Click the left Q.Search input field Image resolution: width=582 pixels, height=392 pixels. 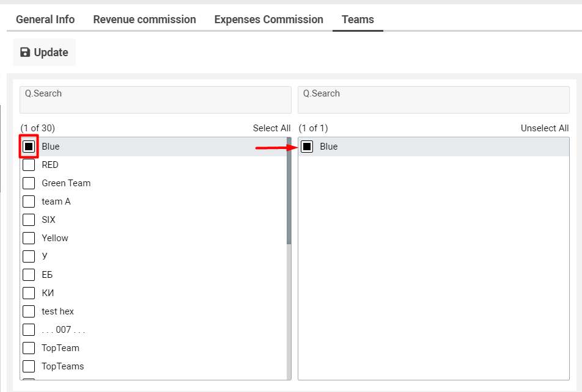[155, 99]
